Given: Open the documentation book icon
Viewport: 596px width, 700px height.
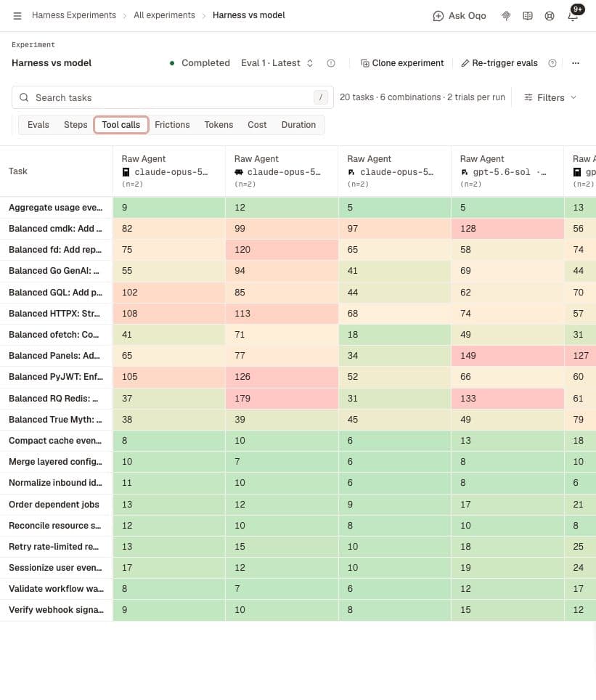Looking at the screenshot, I should pyautogui.click(x=528, y=16).
